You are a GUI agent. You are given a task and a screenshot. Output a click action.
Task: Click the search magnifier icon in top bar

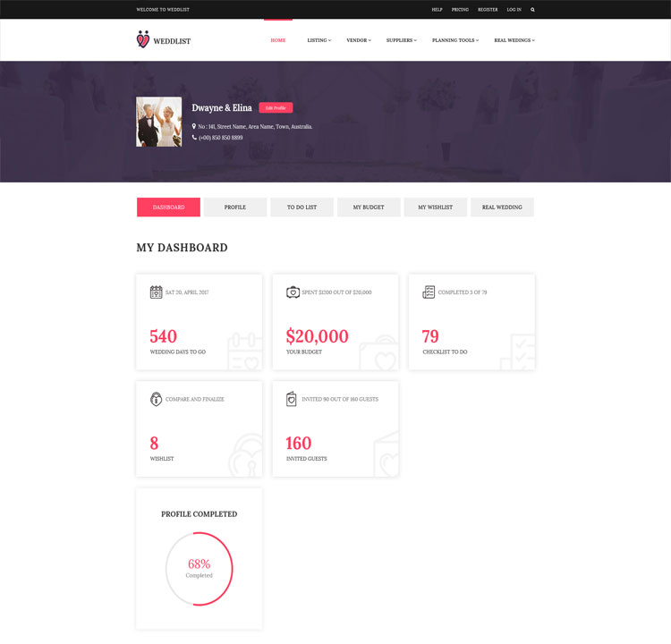click(x=533, y=10)
